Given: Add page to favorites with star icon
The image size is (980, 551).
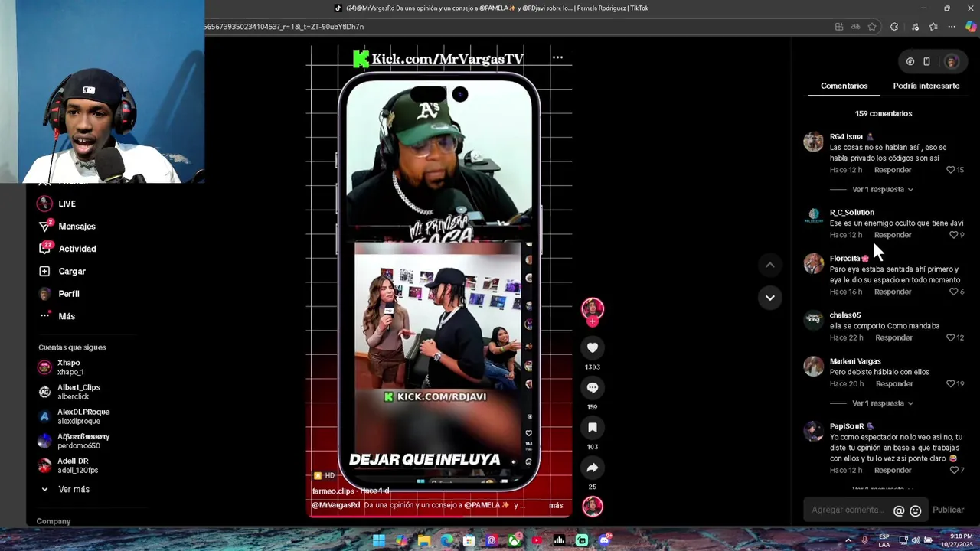Looking at the screenshot, I should (x=872, y=27).
